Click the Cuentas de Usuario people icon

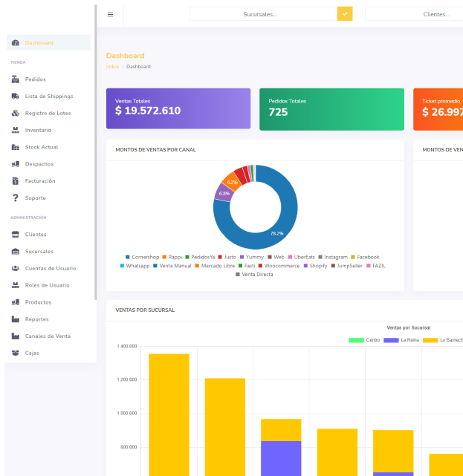[x=16, y=268]
